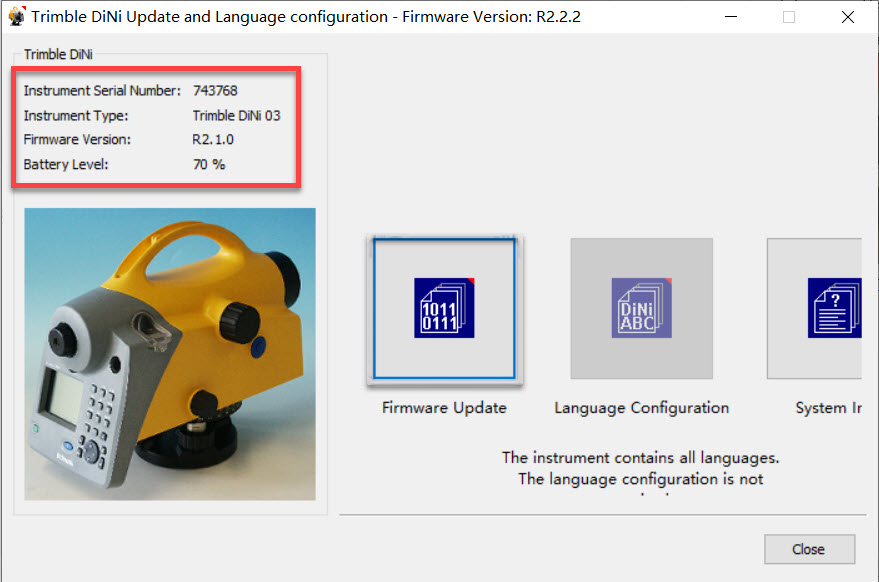Click the Firmware Version label

pos(77,140)
